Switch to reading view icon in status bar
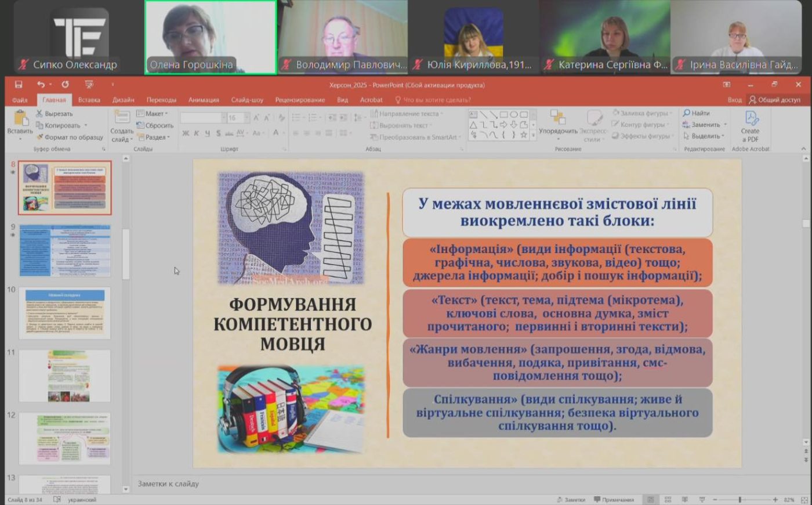The image size is (812, 505). 685,499
